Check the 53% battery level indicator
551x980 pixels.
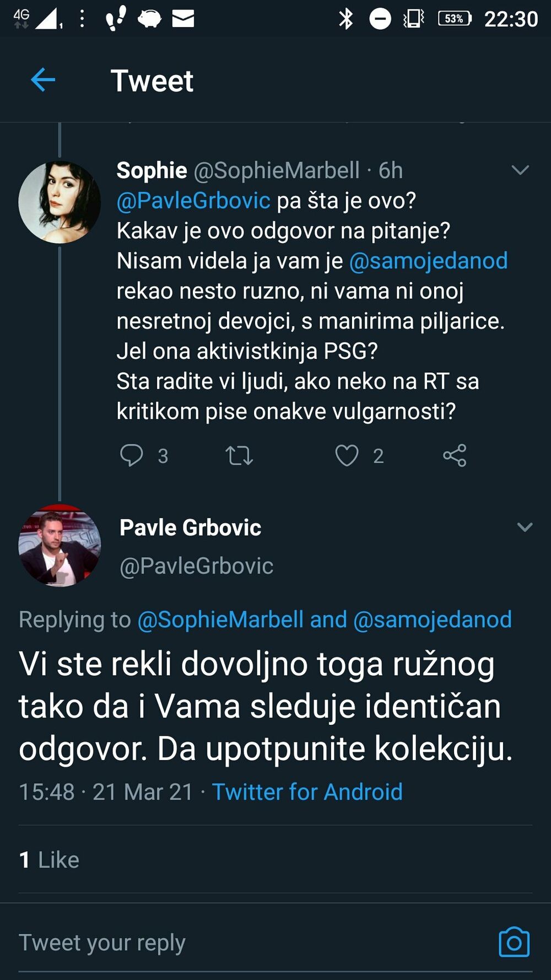453,18
